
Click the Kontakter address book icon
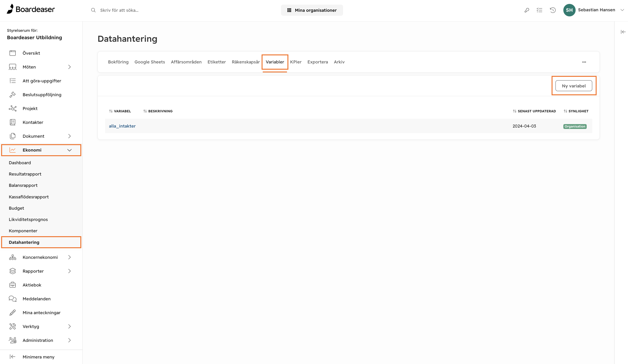tap(13, 122)
